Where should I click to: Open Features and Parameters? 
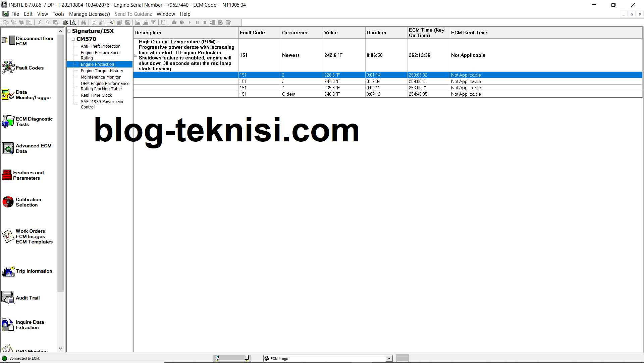pyautogui.click(x=7, y=175)
